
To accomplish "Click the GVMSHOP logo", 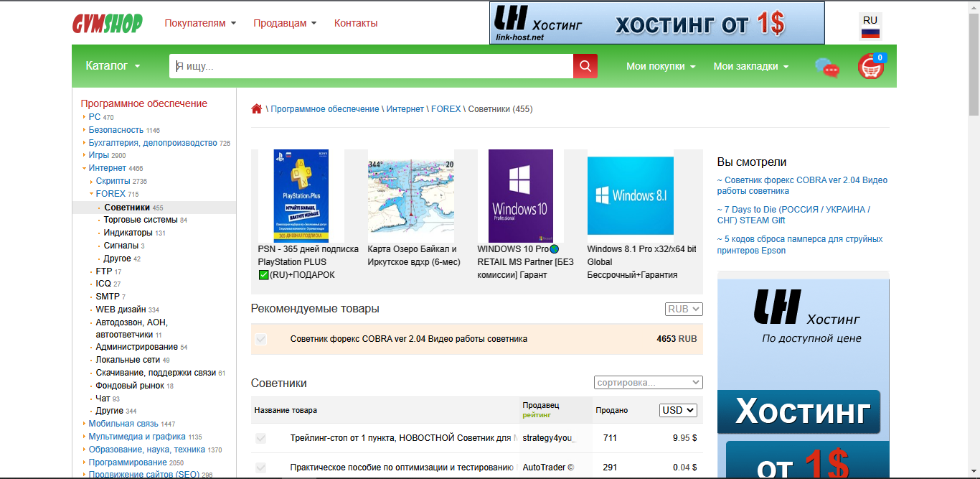I will click(x=108, y=23).
